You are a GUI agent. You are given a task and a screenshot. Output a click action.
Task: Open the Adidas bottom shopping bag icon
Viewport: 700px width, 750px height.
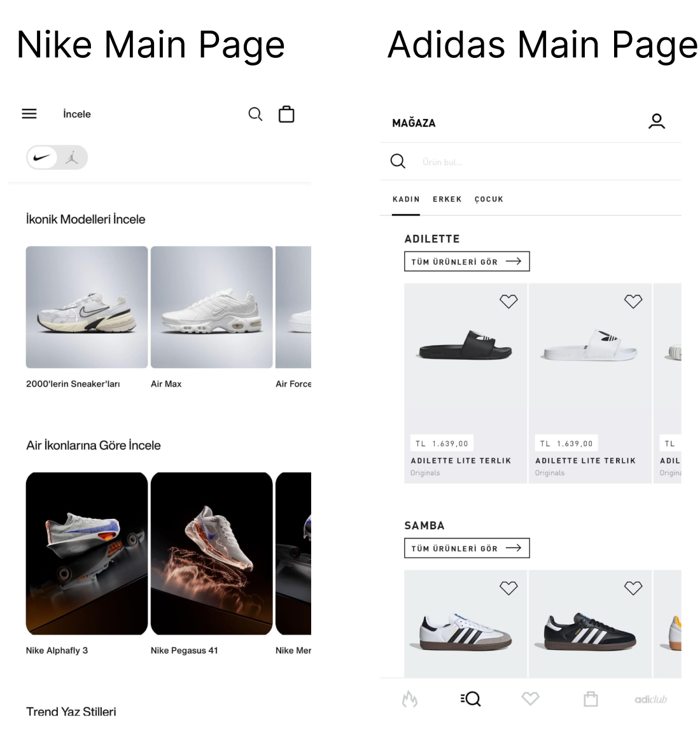coord(591,699)
